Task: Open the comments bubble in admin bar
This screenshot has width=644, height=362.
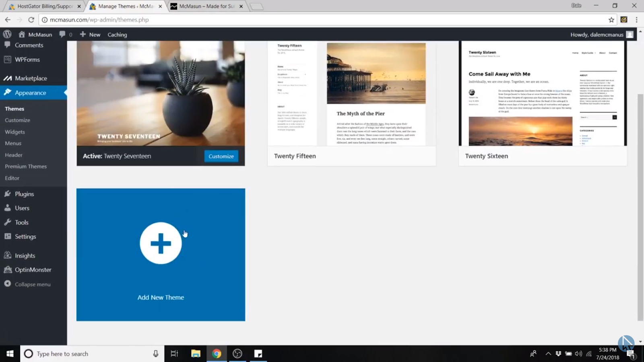Action: (62, 34)
